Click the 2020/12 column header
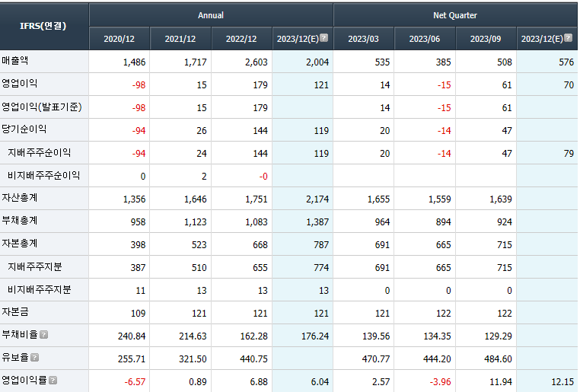 pos(119,39)
